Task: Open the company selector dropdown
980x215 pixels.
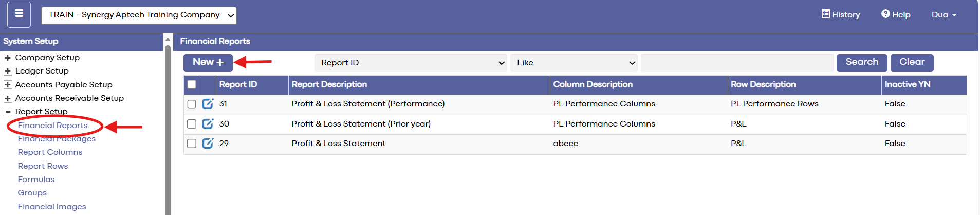Action: [139, 15]
